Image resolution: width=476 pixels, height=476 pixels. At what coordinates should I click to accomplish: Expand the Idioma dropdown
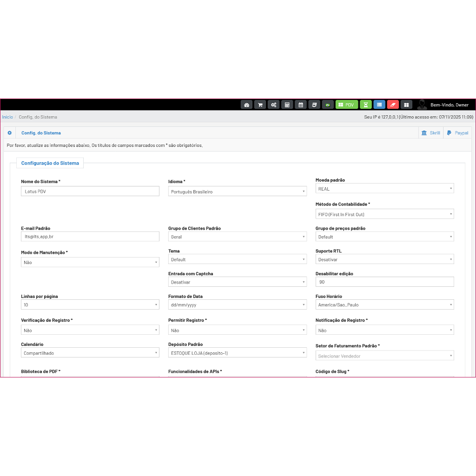[237, 192]
